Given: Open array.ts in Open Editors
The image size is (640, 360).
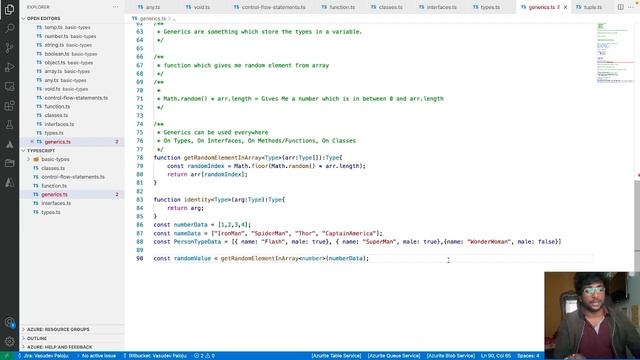Looking at the screenshot, I should click(x=72, y=71).
